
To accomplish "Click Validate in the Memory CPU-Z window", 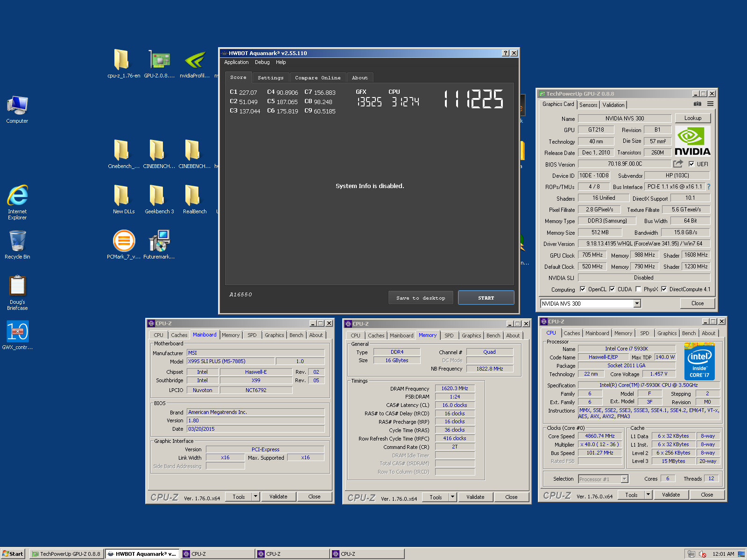I will (475, 497).
